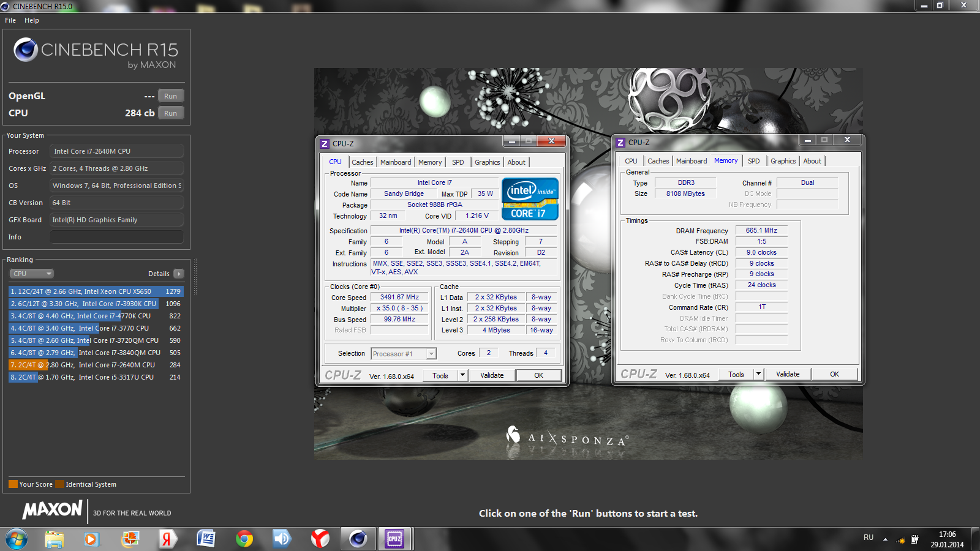This screenshot has height=551, width=980.
Task: Open Graphics tab in left CPU-Z
Action: coord(488,162)
